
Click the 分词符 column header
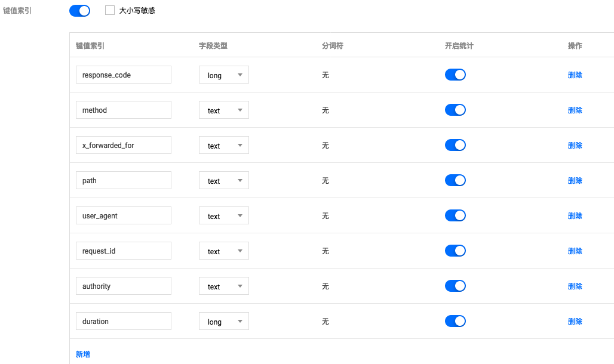coord(333,46)
